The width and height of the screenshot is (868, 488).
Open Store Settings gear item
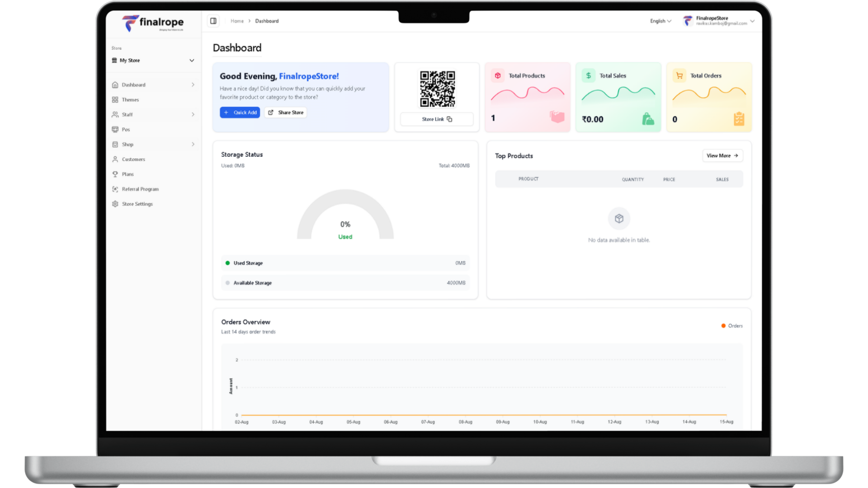click(x=137, y=204)
